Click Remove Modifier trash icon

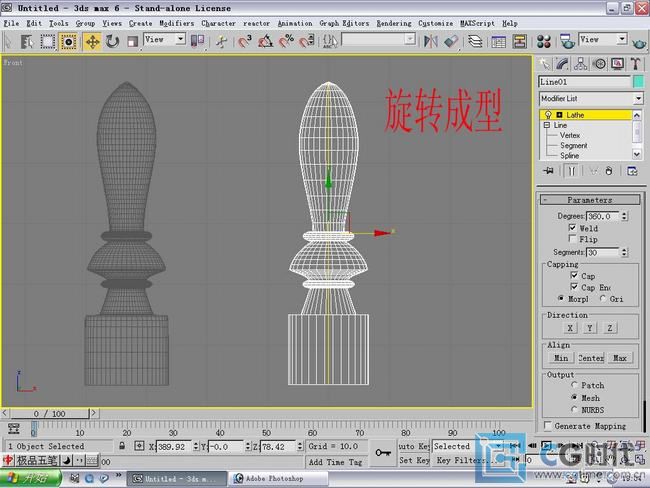[609, 171]
